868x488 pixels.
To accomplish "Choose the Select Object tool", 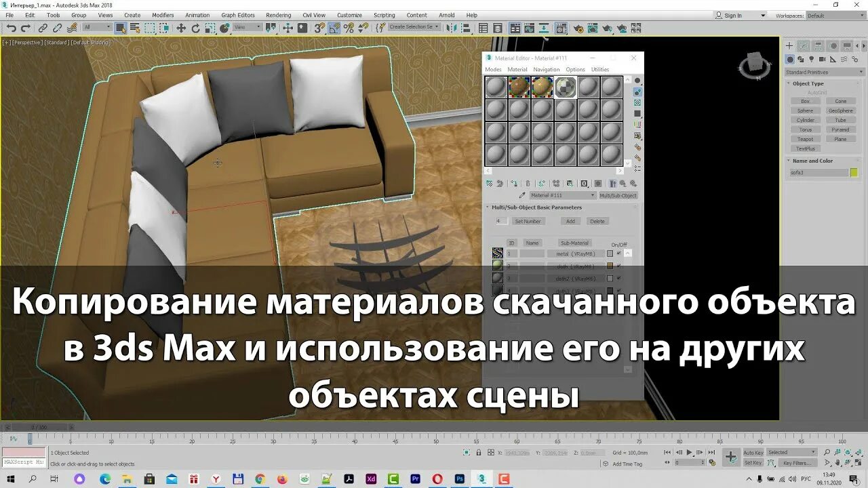I will [121, 28].
